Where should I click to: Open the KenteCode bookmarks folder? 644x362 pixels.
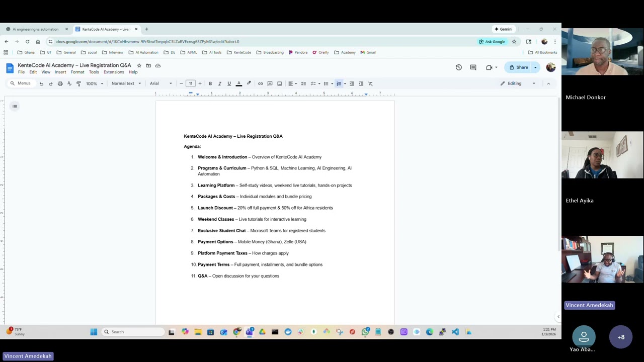click(x=239, y=52)
